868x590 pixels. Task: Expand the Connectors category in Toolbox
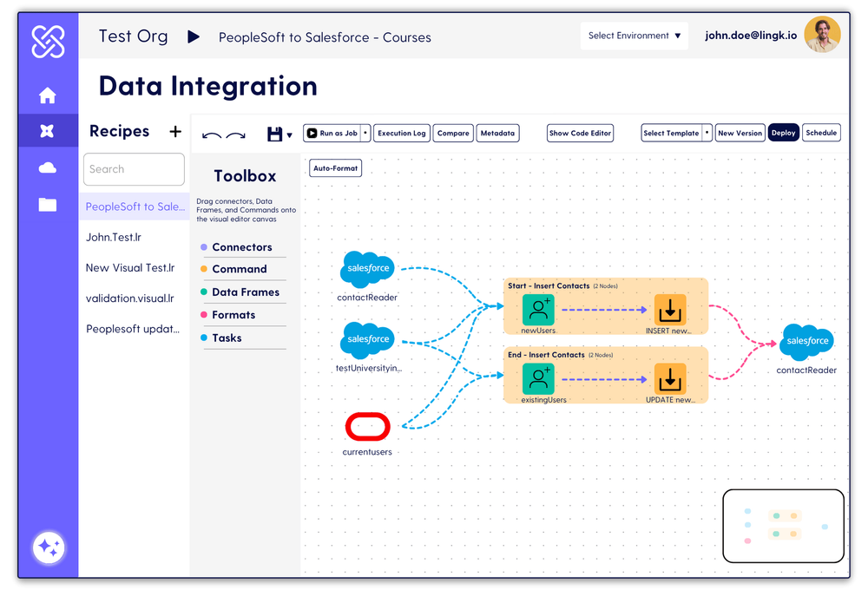[242, 247]
